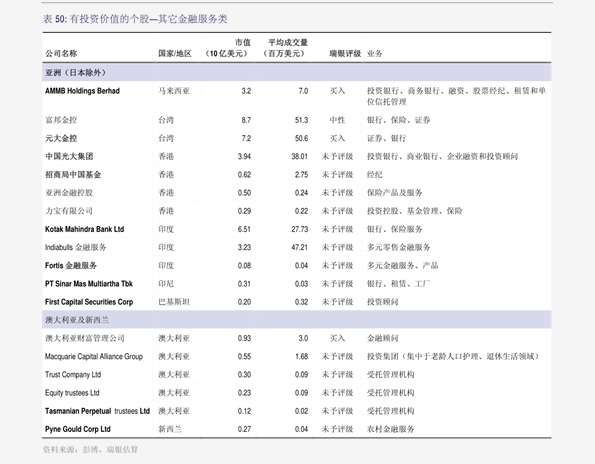The height and width of the screenshot is (464, 595).
Task: Click 'Equity trustees Ltd' cell
Action: pos(72,393)
